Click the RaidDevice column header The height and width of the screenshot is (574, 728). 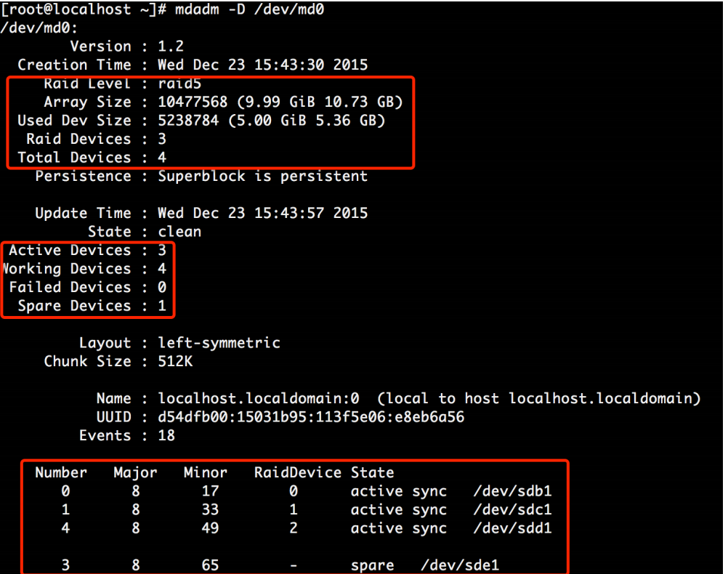pyautogui.click(x=297, y=473)
